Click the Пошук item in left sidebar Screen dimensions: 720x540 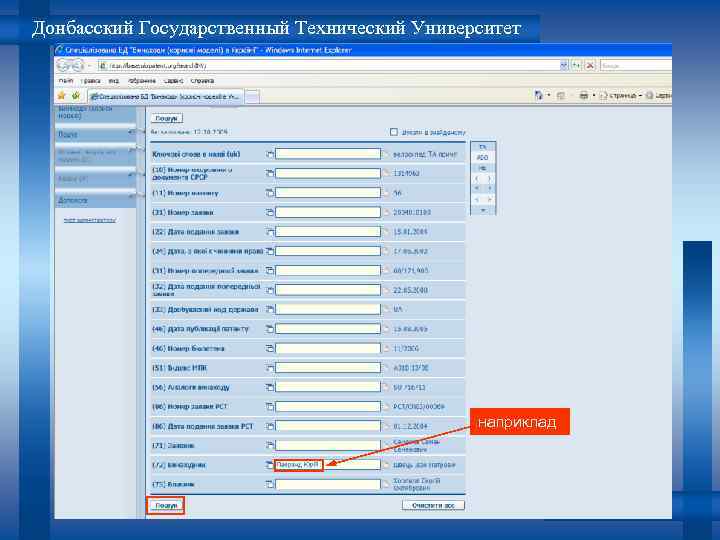[95, 135]
